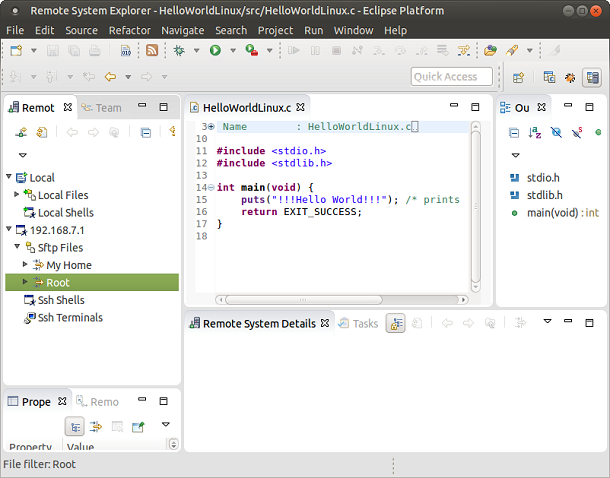Toggle hide fields in Outline view

pyautogui.click(x=556, y=132)
